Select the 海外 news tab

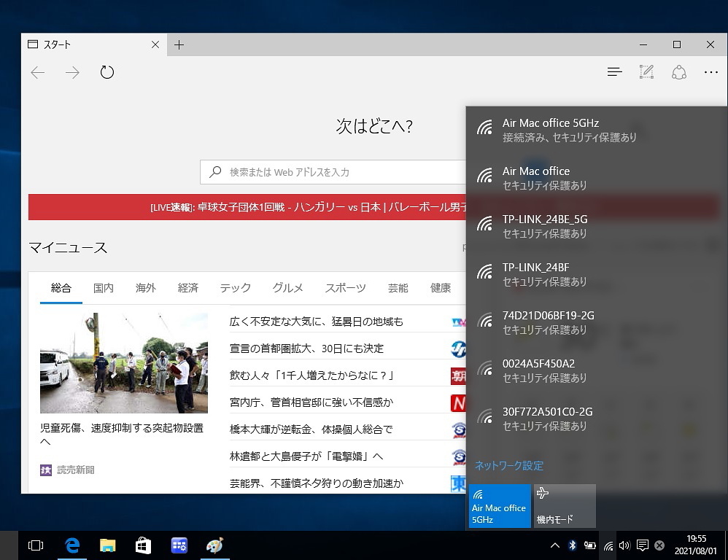[x=145, y=287]
